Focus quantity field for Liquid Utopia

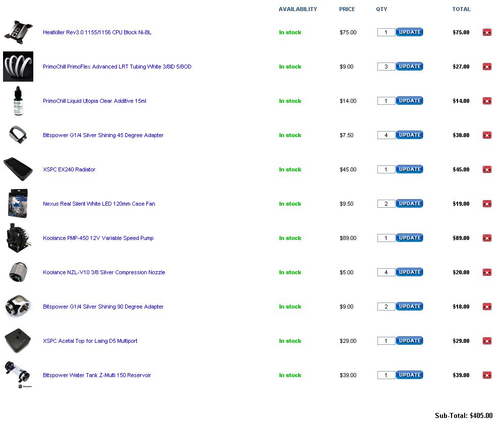click(x=386, y=101)
